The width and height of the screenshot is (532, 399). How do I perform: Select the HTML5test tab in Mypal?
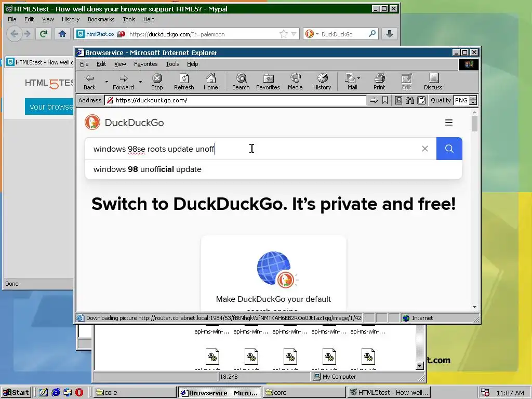pos(39,62)
